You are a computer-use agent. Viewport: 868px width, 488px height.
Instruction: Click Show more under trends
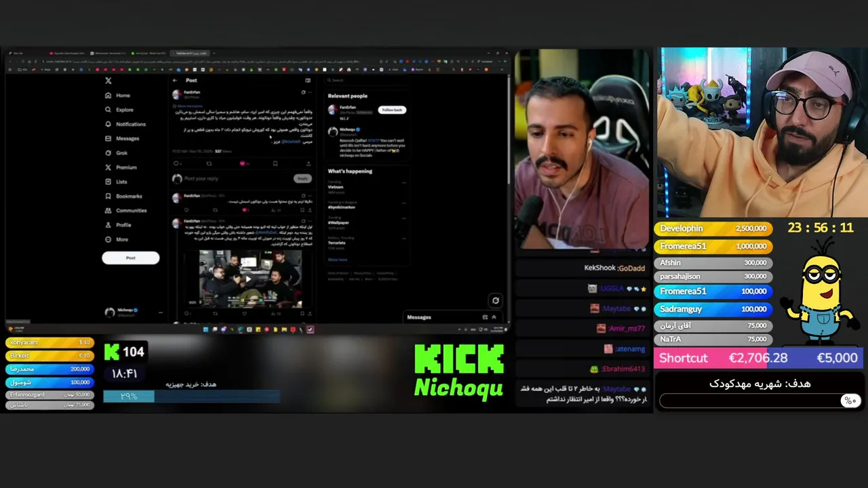(x=338, y=260)
